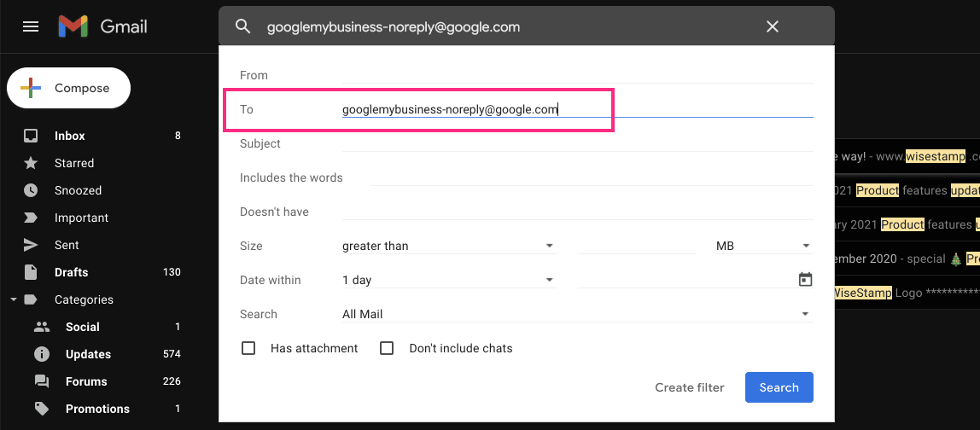Collapse the Categories section arrow

pyautogui.click(x=14, y=299)
